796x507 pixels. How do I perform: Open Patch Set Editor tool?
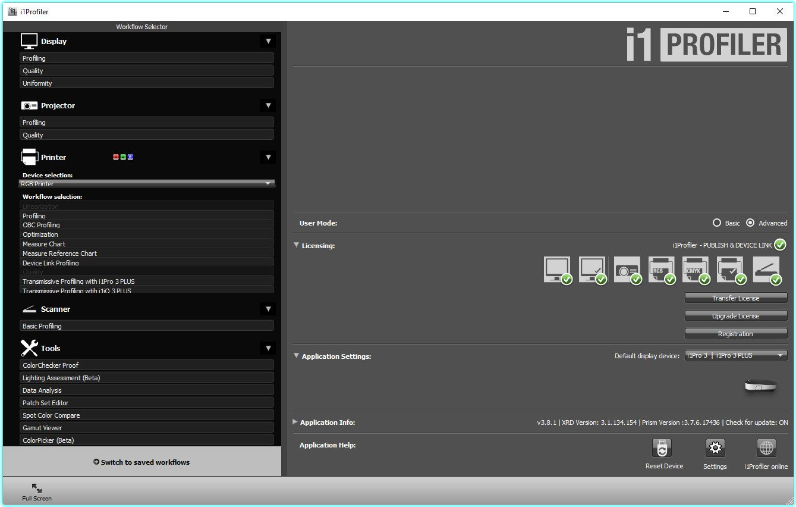click(x=147, y=402)
